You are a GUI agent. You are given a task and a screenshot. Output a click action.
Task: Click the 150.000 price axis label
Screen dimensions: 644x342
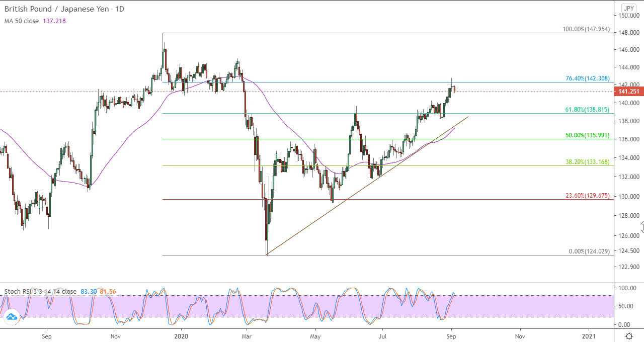click(x=628, y=16)
